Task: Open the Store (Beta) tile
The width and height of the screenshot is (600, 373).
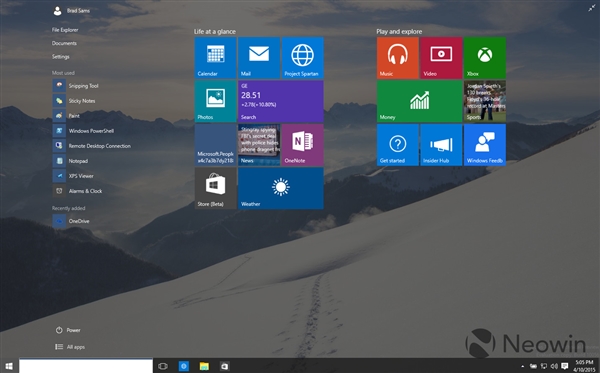Action: coord(215,188)
